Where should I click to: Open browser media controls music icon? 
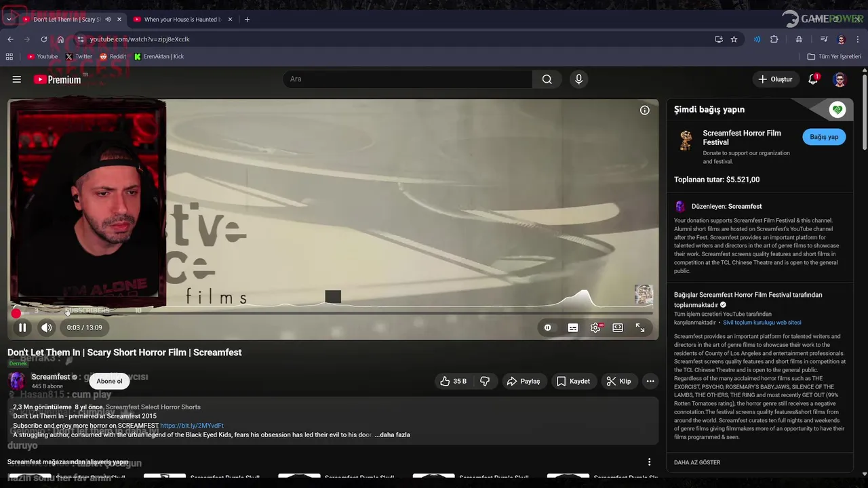point(824,39)
